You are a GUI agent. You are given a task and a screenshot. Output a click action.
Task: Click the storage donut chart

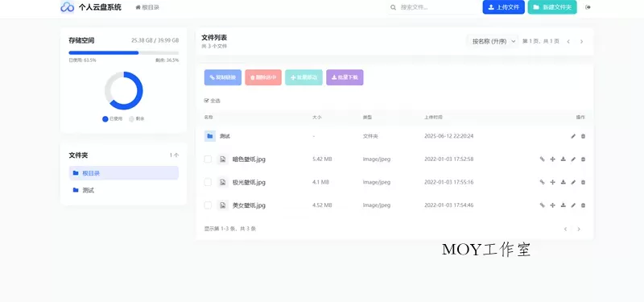click(124, 90)
